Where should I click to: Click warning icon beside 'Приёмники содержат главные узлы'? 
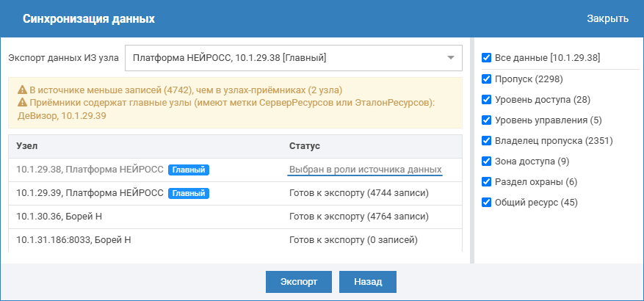(22, 103)
